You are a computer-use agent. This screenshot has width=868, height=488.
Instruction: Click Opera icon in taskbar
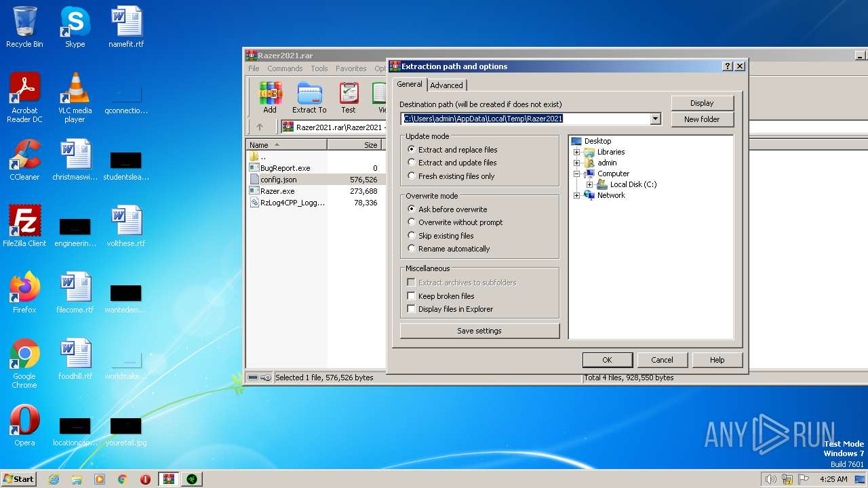(x=145, y=479)
